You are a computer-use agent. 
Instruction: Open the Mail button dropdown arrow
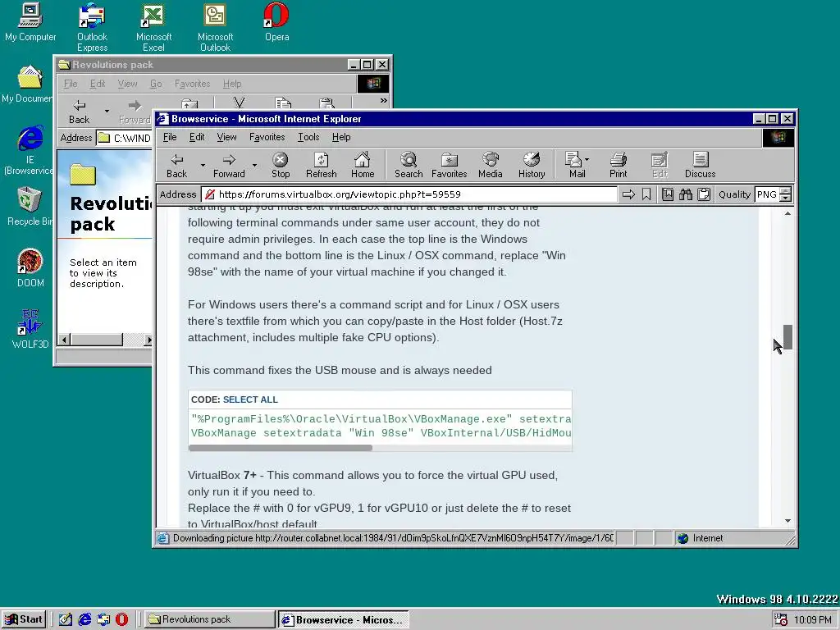587,160
